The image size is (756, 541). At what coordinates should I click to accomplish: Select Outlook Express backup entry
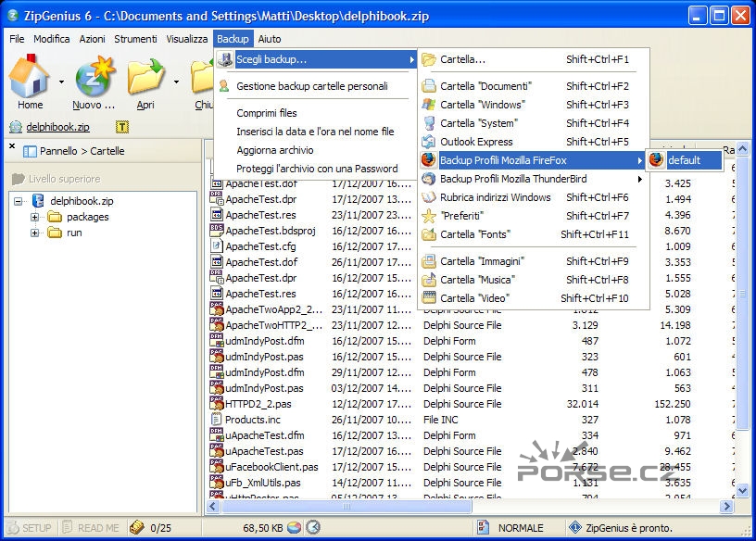476,142
